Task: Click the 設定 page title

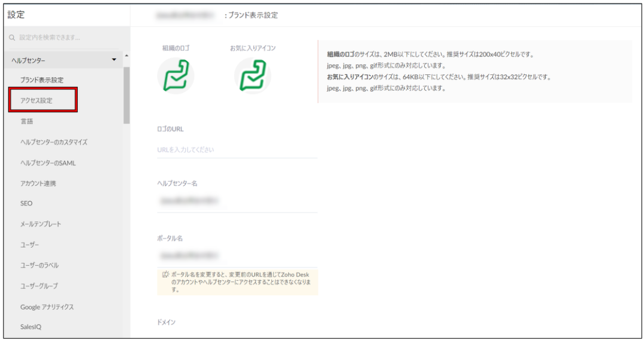Action: tap(16, 15)
